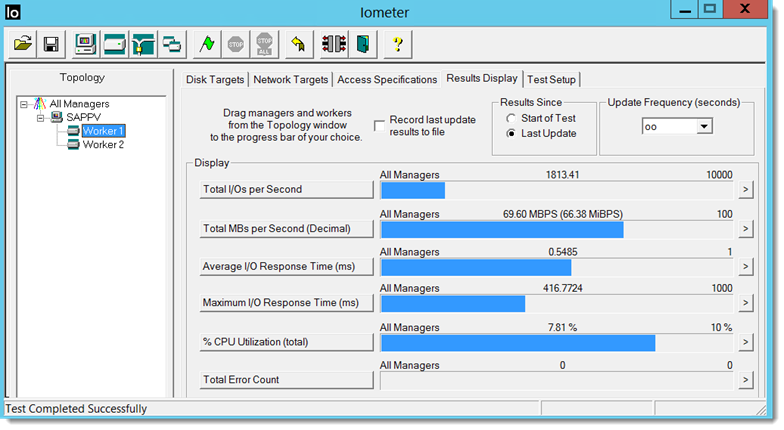Click the Total I/Os progress bar
Screen dimensions: 784x430
(x=557, y=190)
